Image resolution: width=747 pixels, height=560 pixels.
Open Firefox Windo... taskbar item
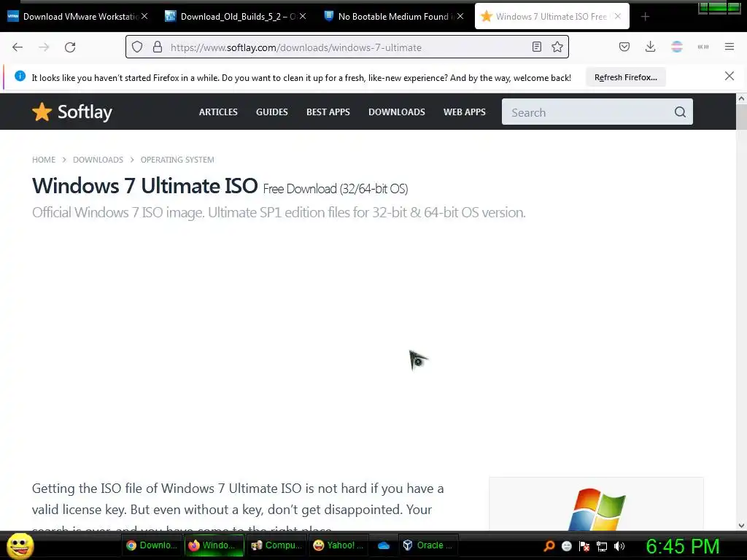[214, 545]
